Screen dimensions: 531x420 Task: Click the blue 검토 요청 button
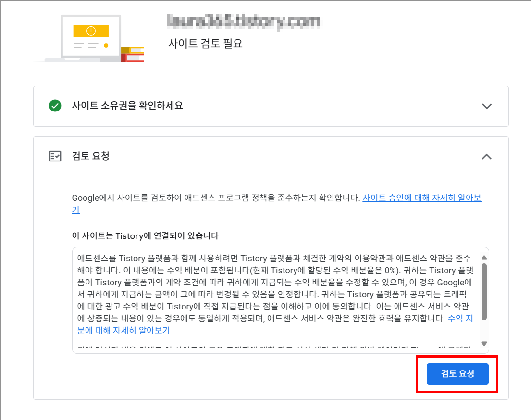[x=457, y=373]
